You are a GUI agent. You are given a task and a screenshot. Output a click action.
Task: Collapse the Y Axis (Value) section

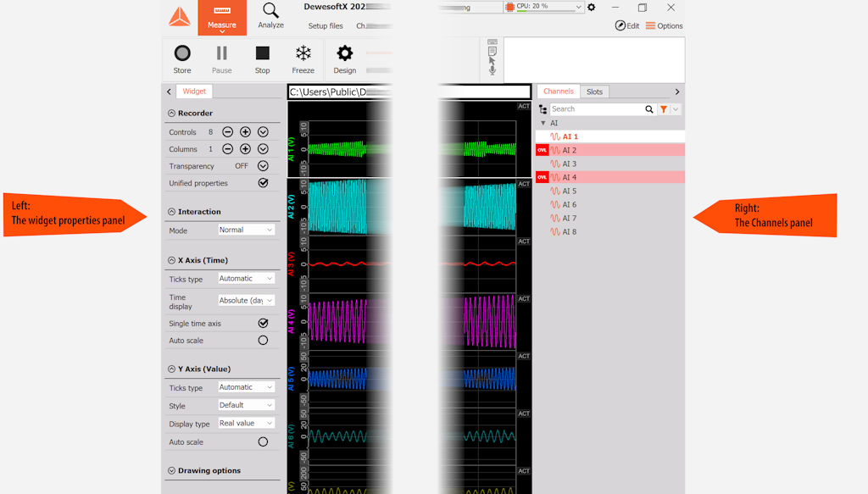(171, 369)
